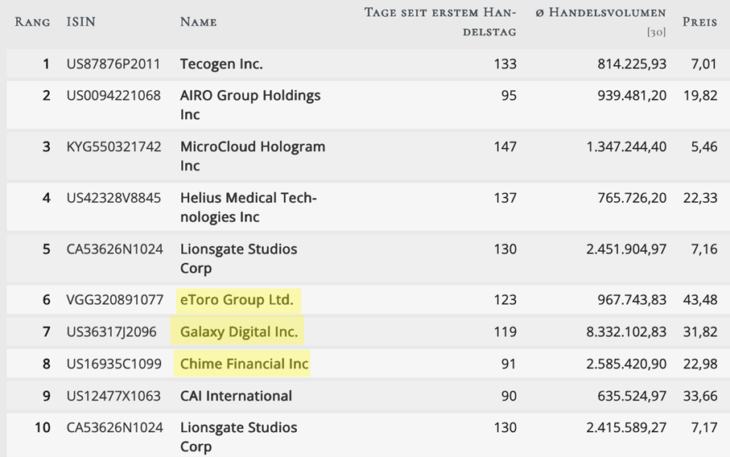
Task: Select the highlighted name Galaxy Digital Inc.
Action: [x=239, y=332]
